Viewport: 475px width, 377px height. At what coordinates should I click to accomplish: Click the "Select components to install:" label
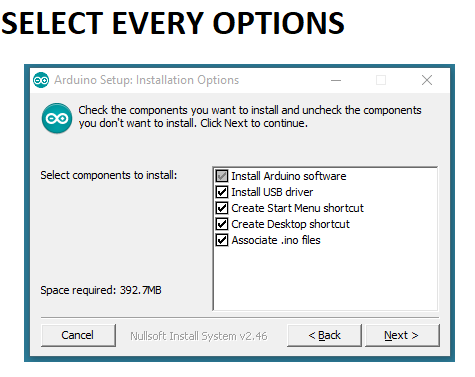click(x=109, y=175)
